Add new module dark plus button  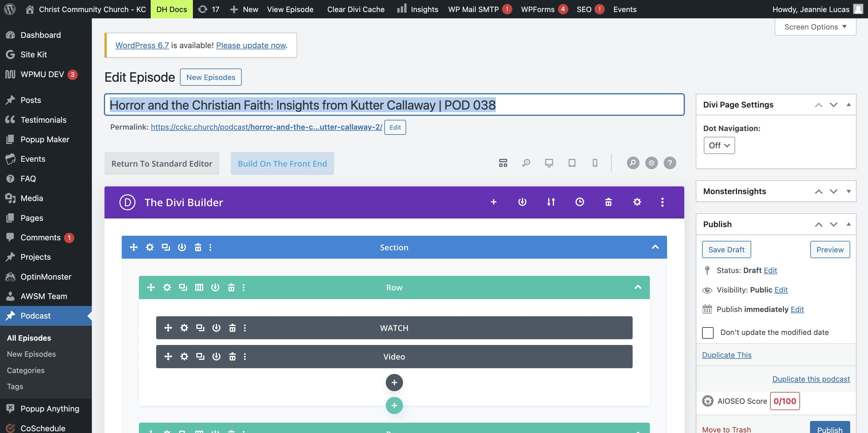pos(394,383)
